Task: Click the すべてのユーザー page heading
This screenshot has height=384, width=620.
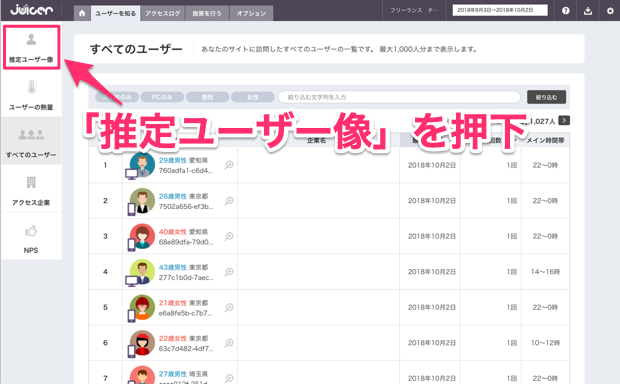Action: [x=136, y=49]
